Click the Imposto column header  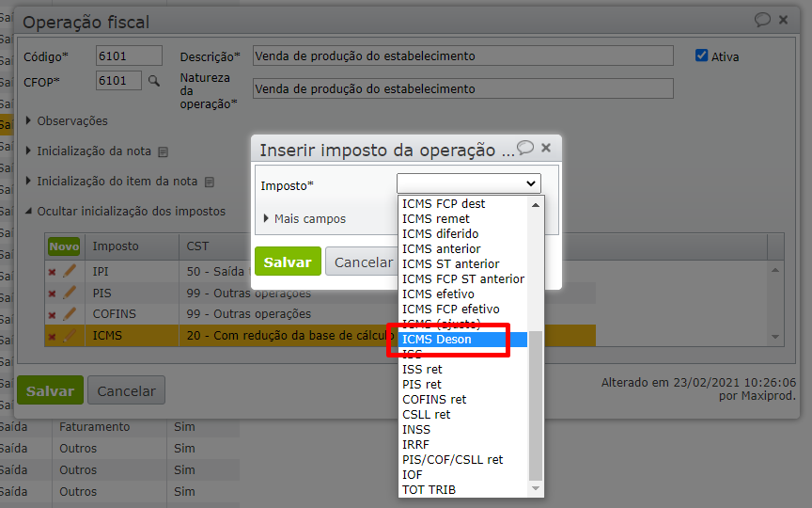[116, 246]
